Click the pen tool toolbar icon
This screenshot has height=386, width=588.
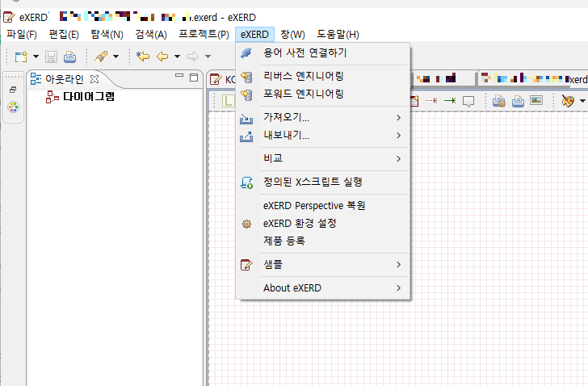pyautogui.click(x=101, y=57)
